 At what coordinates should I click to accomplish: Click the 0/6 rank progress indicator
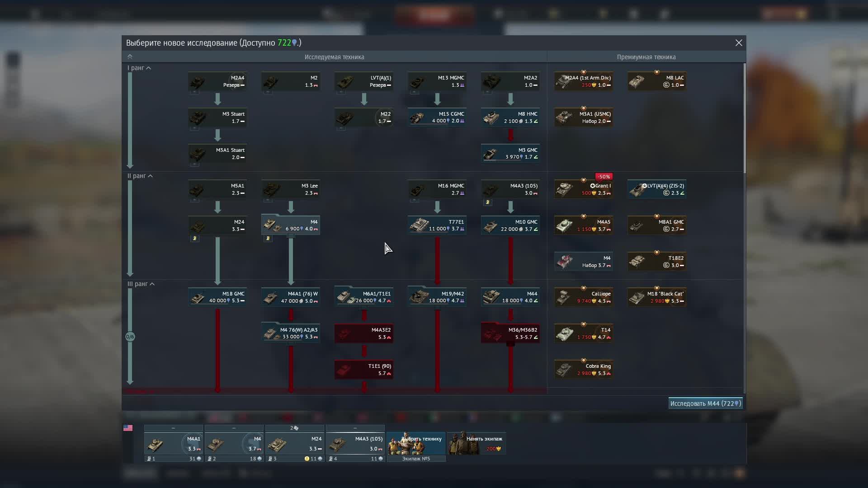click(131, 336)
